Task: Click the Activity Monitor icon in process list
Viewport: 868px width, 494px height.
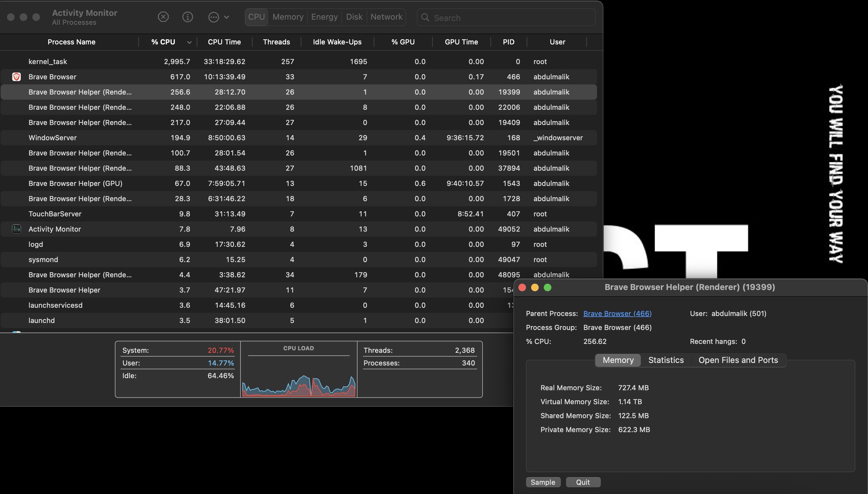Action: tap(16, 229)
